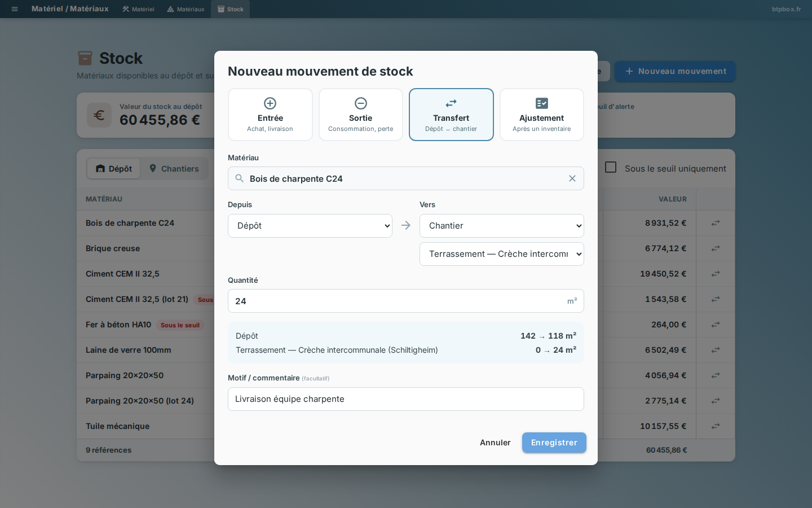Viewport: 812px width, 508px height.
Task: Click transfer icon in Laine de verre row
Action: pos(716,350)
